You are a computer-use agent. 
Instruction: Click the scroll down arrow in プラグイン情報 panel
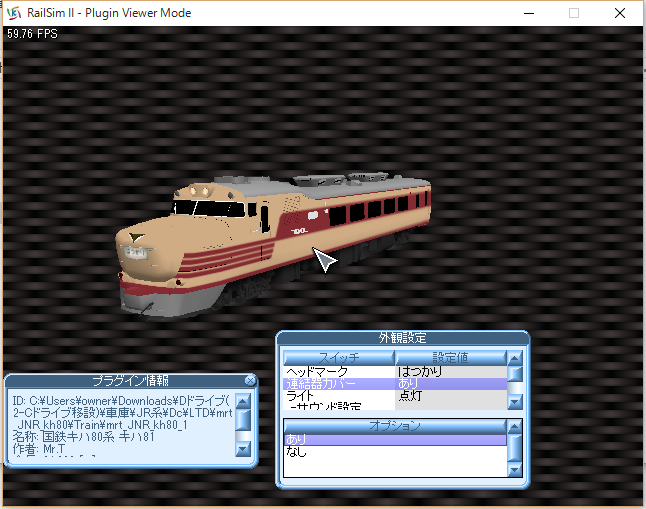tap(243, 448)
